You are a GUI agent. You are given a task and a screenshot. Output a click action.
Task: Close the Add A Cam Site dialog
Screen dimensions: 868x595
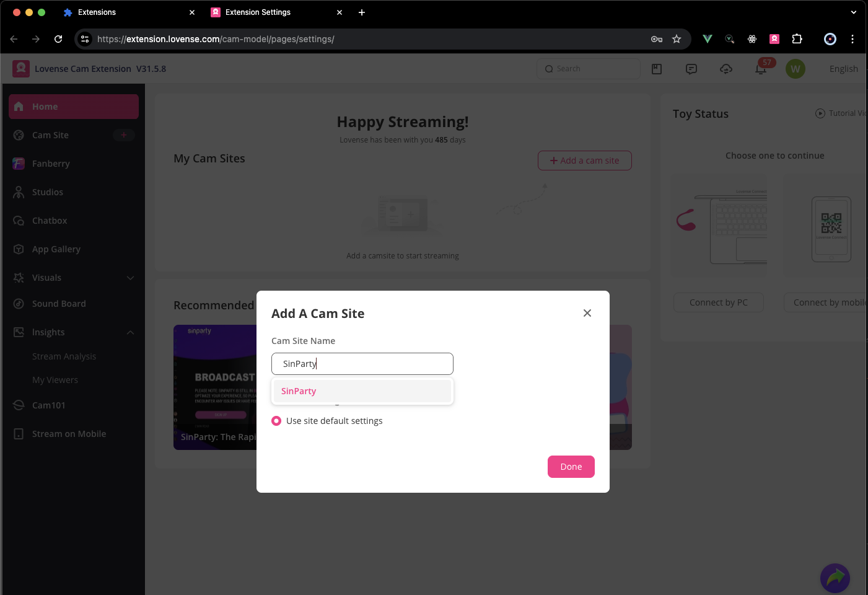587,313
